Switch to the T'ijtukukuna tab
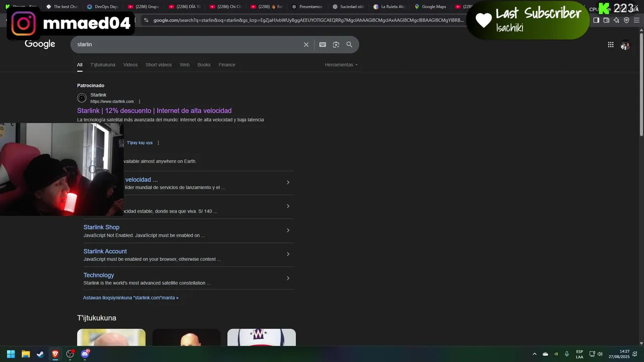 pyautogui.click(x=103, y=65)
